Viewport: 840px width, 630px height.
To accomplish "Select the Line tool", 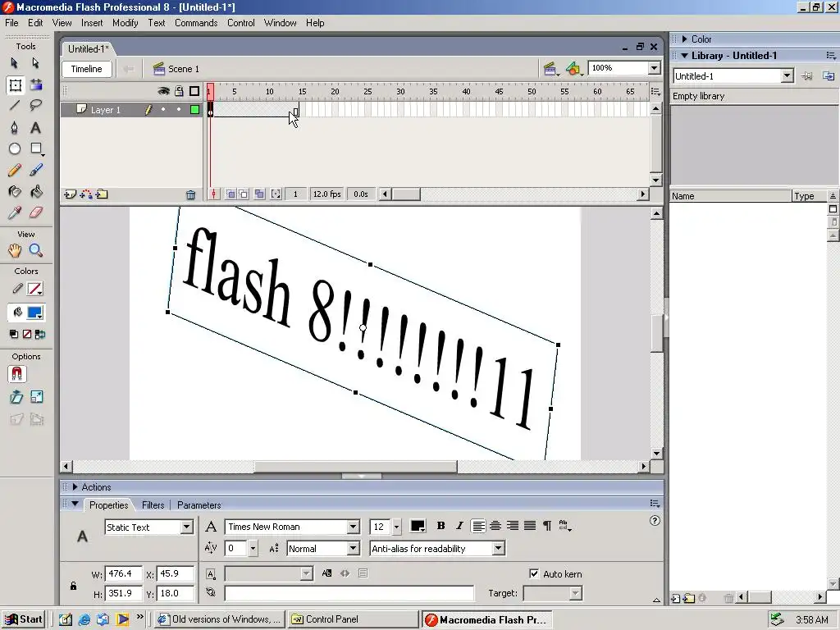I will (x=15, y=106).
